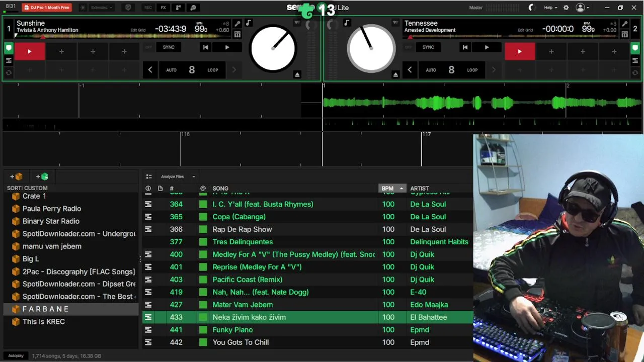Decrease loop size on deck 1
The height and width of the screenshot is (362, 644).
click(150, 70)
